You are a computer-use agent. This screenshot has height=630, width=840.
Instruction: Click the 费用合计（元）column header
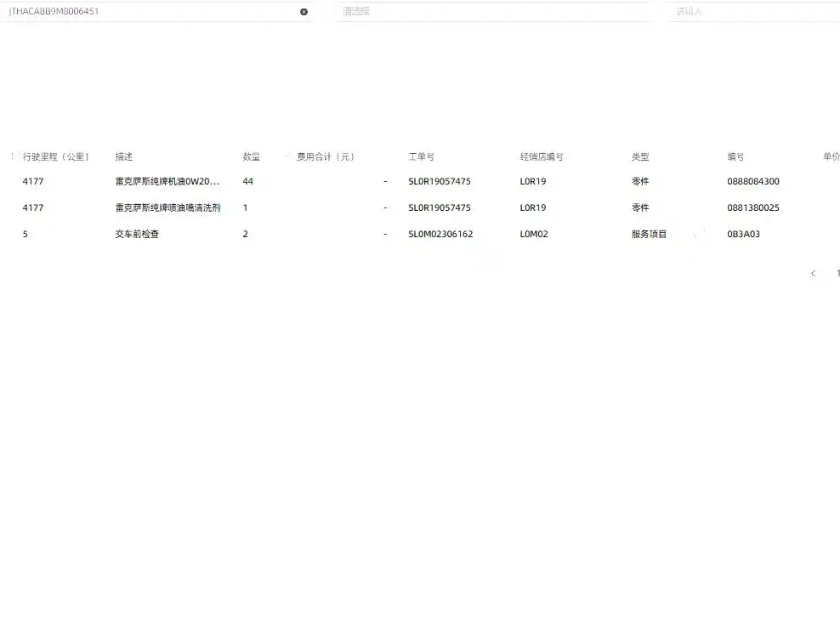(x=326, y=157)
